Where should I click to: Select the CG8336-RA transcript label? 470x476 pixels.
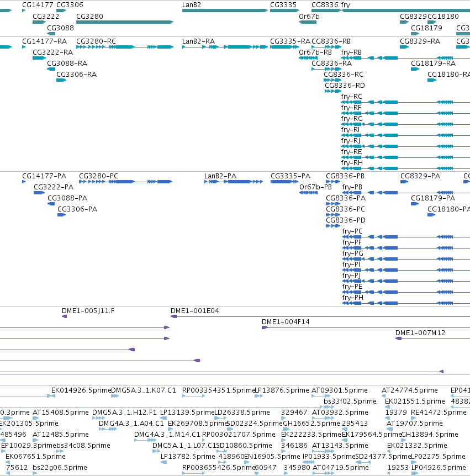pos(331,64)
